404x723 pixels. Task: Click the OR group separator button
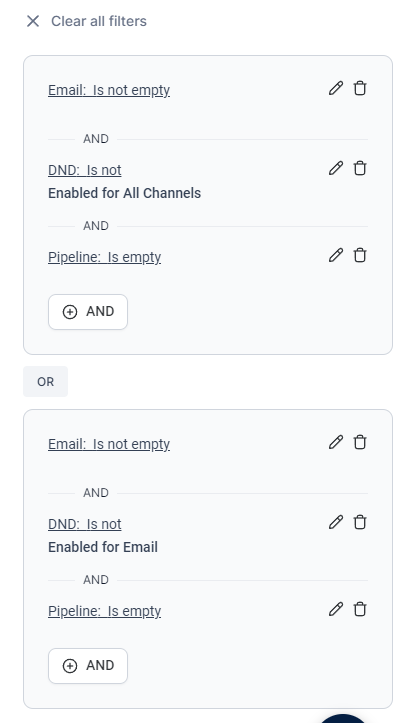point(46,382)
